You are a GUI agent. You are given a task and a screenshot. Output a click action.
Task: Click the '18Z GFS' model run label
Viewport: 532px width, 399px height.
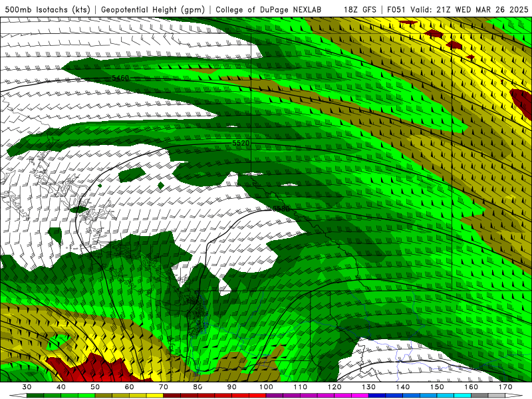point(360,9)
